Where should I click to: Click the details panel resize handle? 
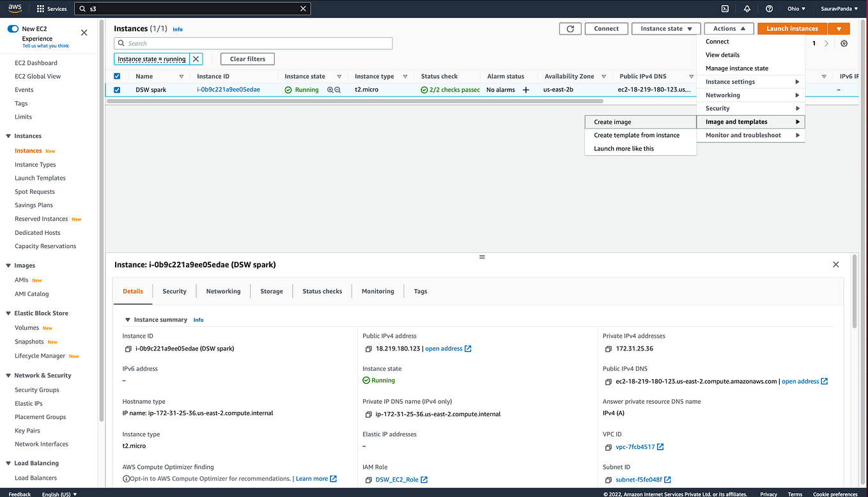[x=482, y=256]
